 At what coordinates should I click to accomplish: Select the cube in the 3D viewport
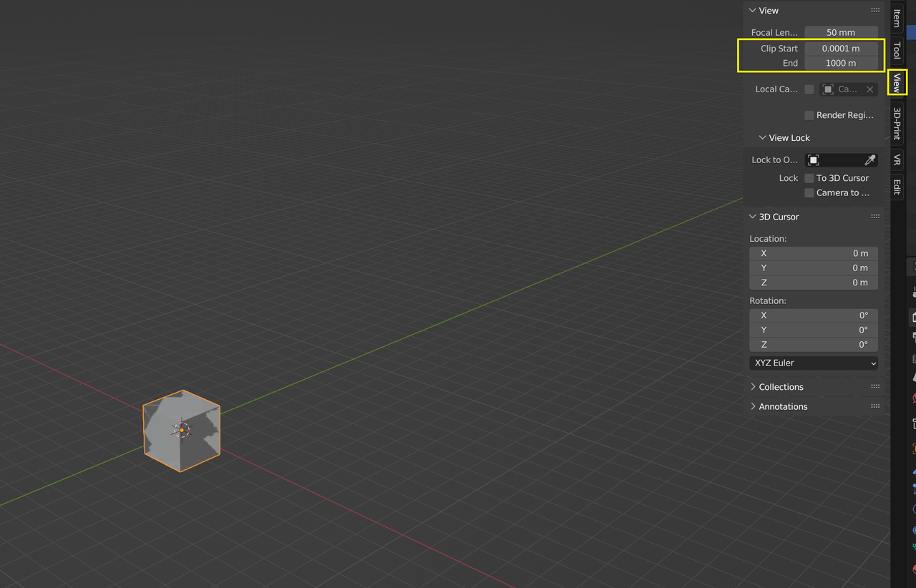point(181,431)
